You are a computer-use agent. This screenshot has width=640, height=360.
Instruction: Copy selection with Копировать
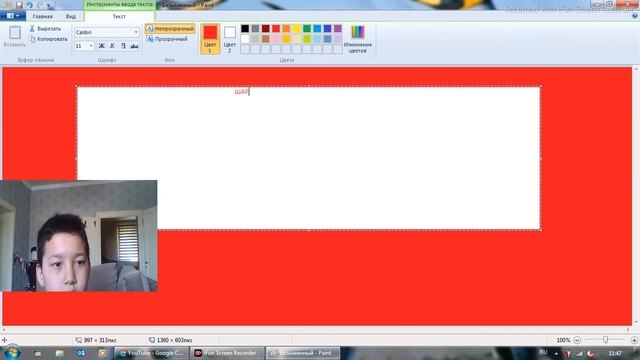[48, 39]
